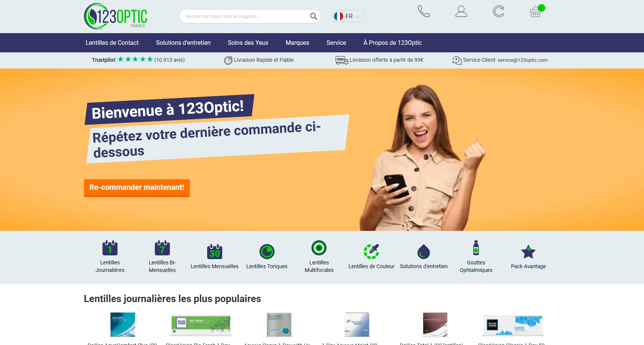644x345 pixels.
Task: Click the free delivery truck icon
Action: point(342,60)
